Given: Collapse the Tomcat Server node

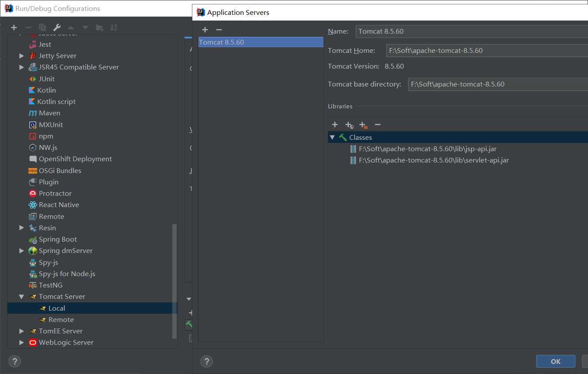Looking at the screenshot, I should click(21, 296).
